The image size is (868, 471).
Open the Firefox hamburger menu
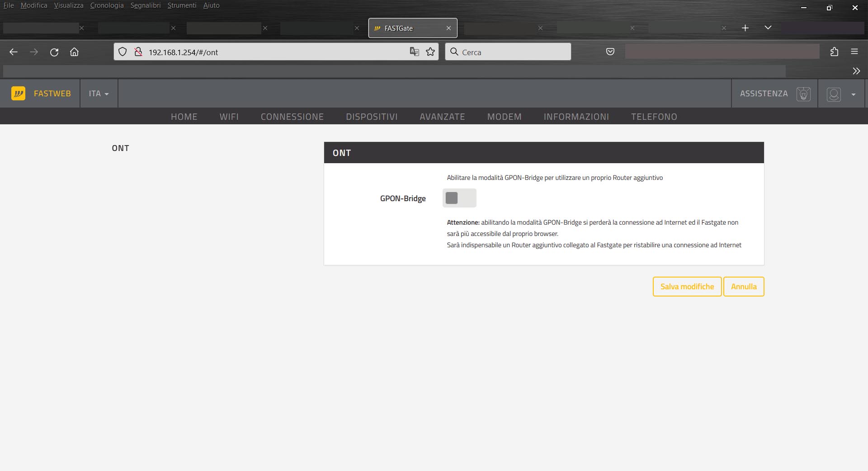click(x=854, y=52)
